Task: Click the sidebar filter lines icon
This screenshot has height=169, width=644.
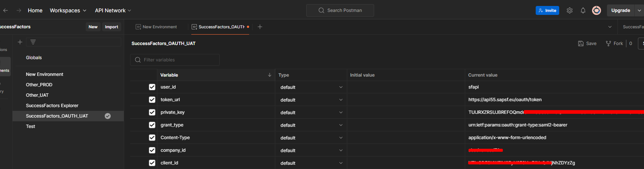Action: coord(33,42)
